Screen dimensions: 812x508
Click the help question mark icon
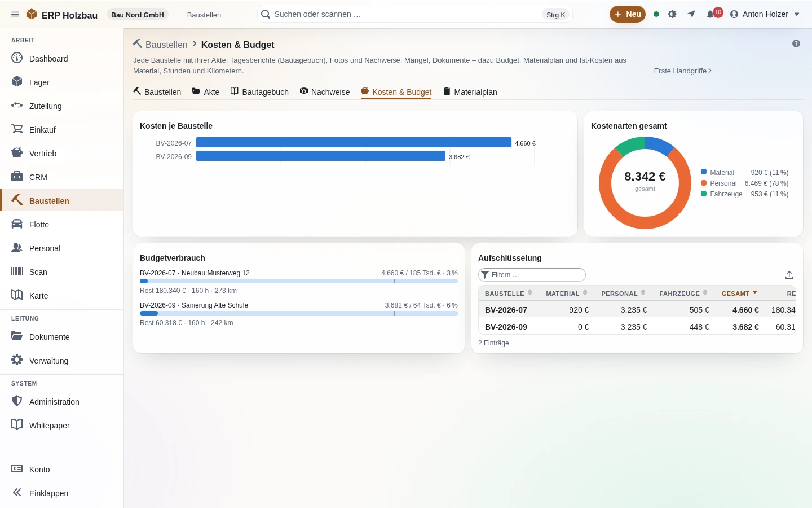796,43
